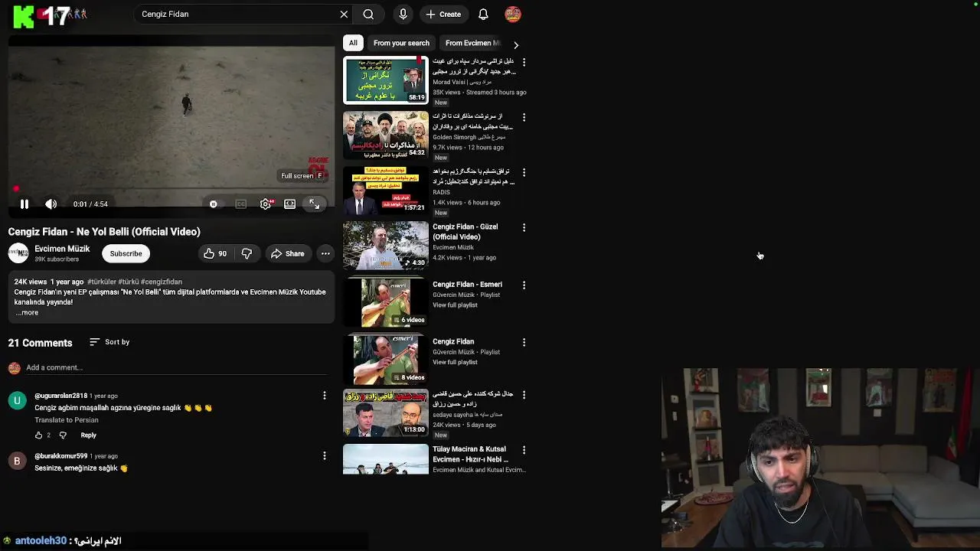Open the U avatar of @ugurarslan2818

pos(17,400)
